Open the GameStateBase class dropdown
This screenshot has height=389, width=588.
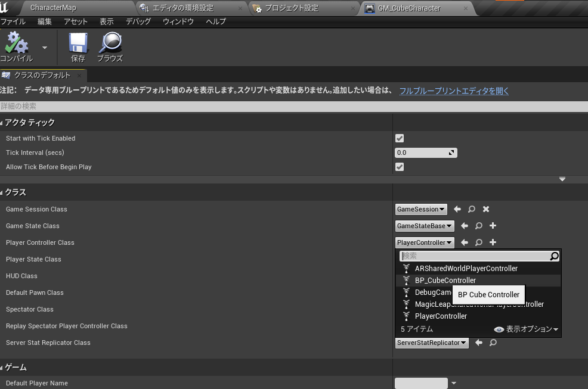pos(425,226)
